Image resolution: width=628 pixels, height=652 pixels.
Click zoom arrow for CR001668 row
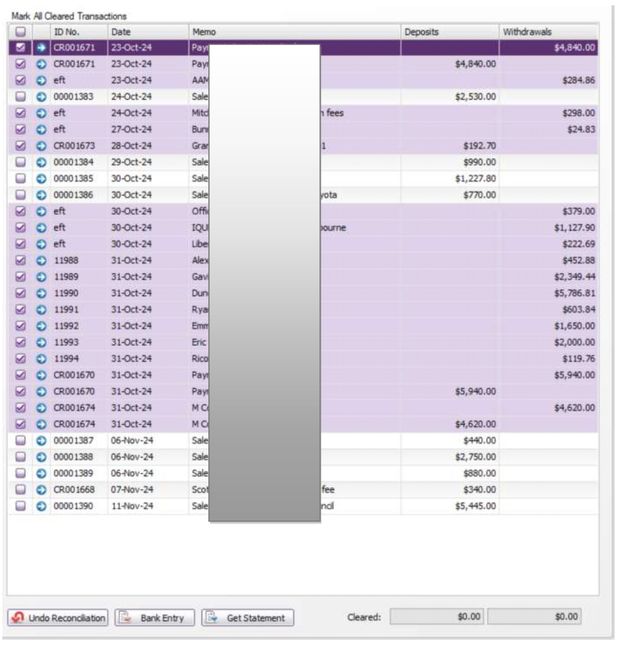click(41, 490)
